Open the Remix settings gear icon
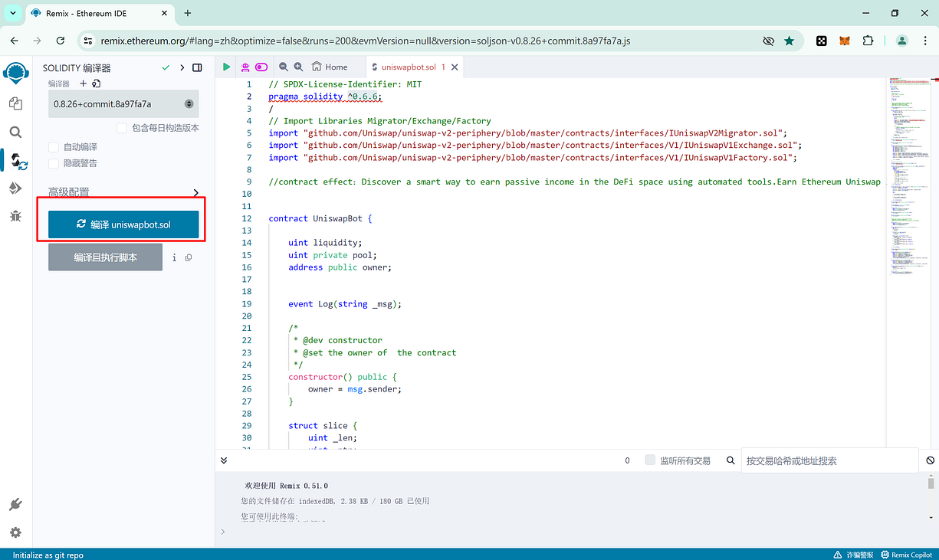 [x=15, y=532]
